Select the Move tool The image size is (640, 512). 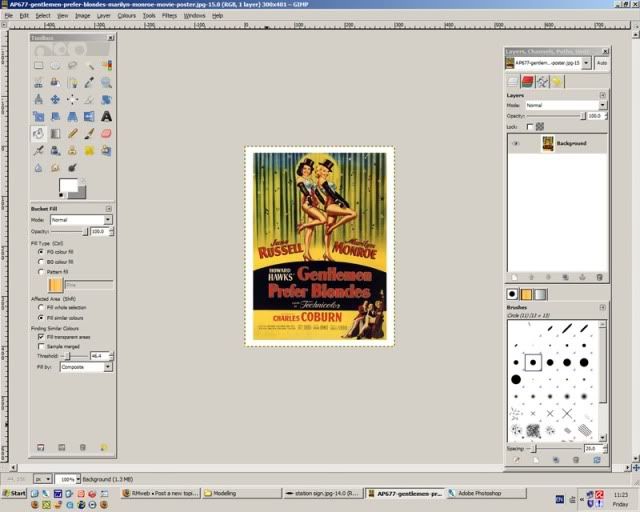click(56, 99)
